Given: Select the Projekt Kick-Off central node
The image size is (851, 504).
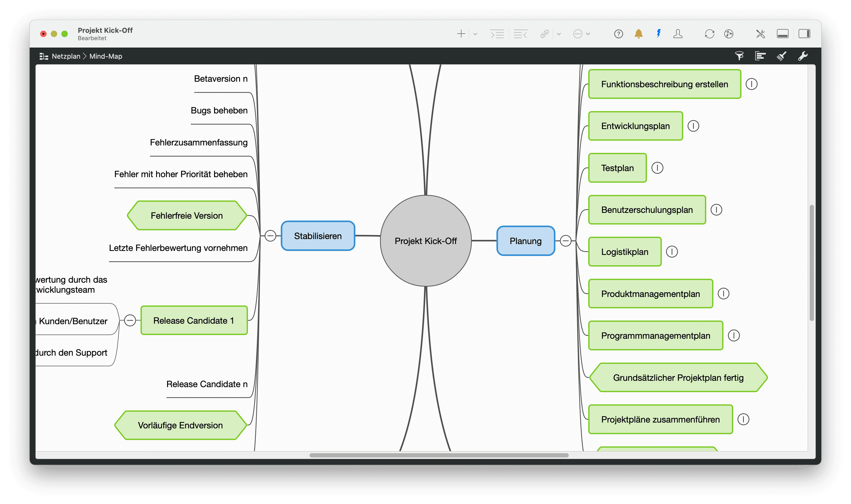Looking at the screenshot, I should click(x=426, y=241).
